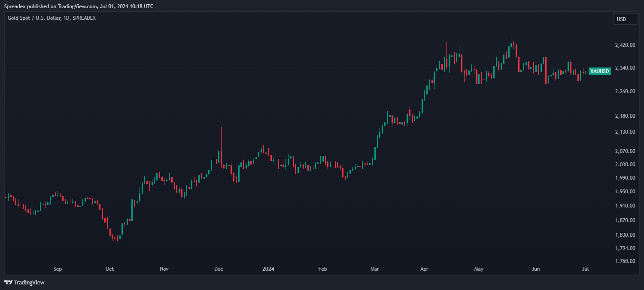The image size is (644, 290).
Task: Select the 2,260.00 price axis label
Action: tap(625, 92)
